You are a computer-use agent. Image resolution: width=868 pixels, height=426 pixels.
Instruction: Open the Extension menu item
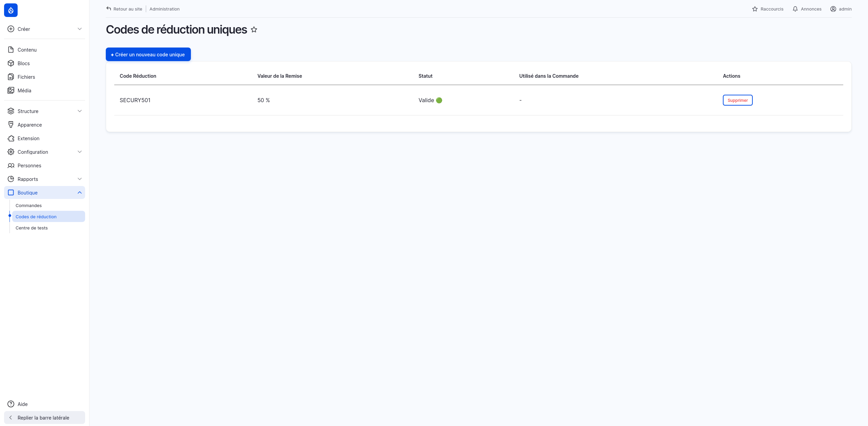pyautogui.click(x=44, y=138)
